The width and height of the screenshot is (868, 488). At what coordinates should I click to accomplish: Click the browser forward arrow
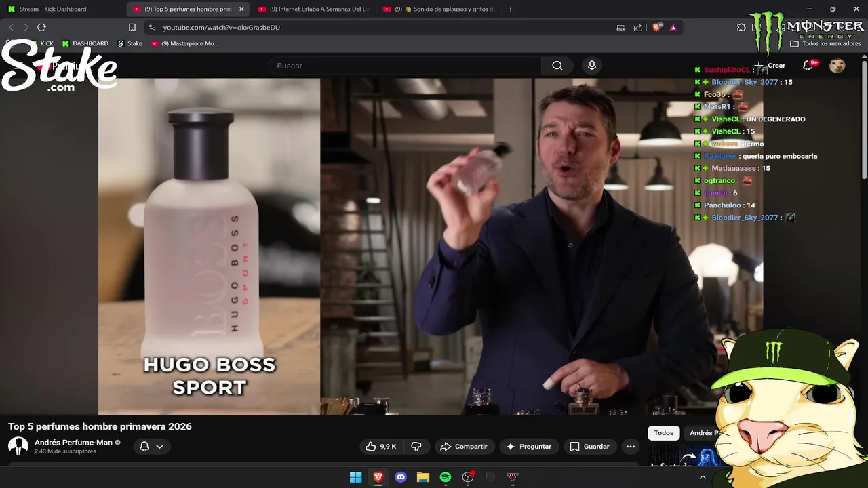[x=26, y=27]
